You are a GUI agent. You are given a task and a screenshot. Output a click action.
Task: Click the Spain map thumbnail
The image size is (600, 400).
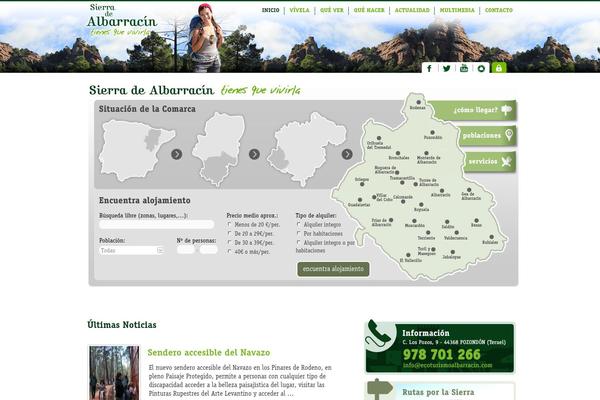coord(136,150)
